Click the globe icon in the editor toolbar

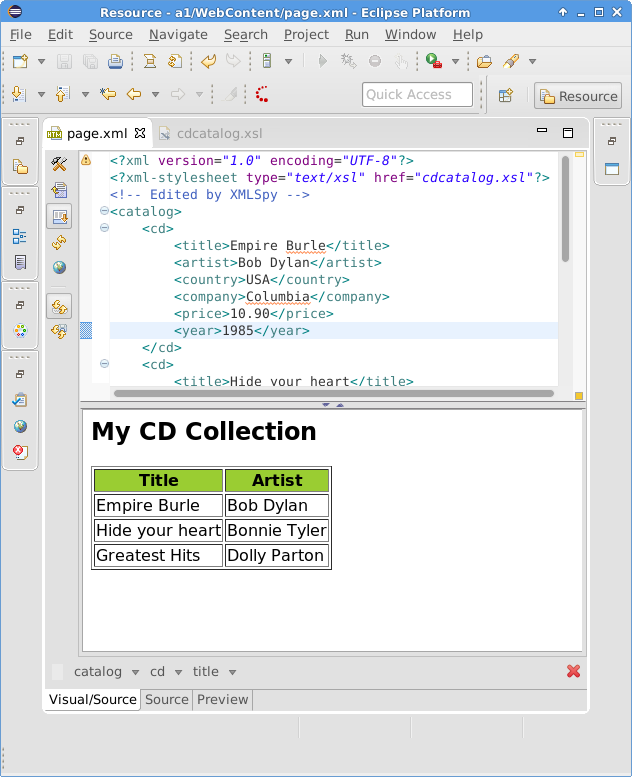click(x=59, y=268)
